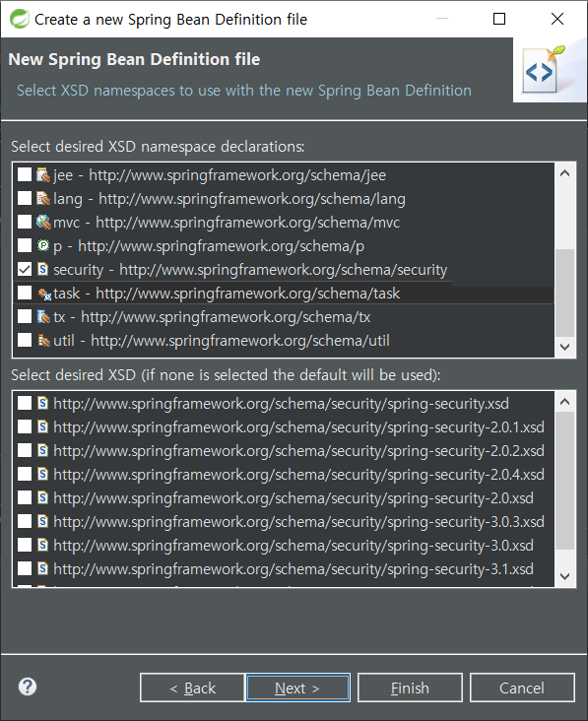
Task: Uncheck the security namespace checkbox
Action: 25,270
